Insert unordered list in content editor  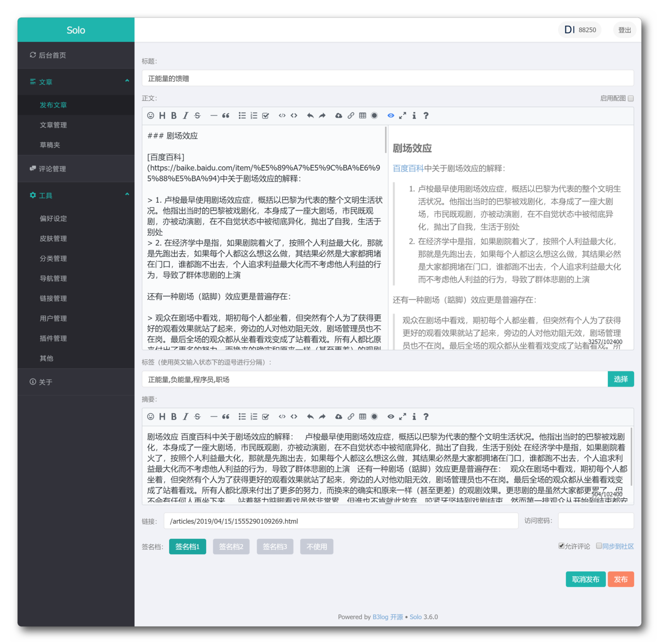242,115
